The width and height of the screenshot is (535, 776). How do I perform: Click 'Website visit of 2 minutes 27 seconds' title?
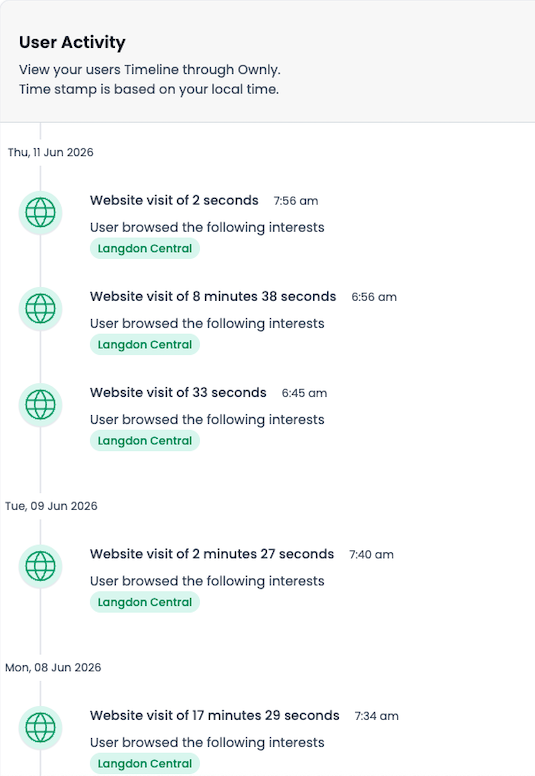pos(212,554)
